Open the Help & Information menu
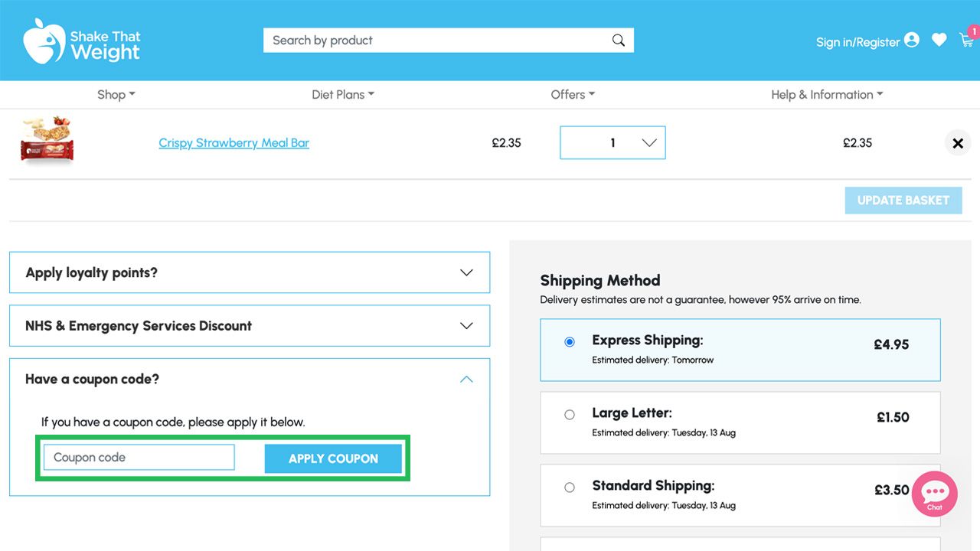This screenshot has height=551, width=980. 827,95
